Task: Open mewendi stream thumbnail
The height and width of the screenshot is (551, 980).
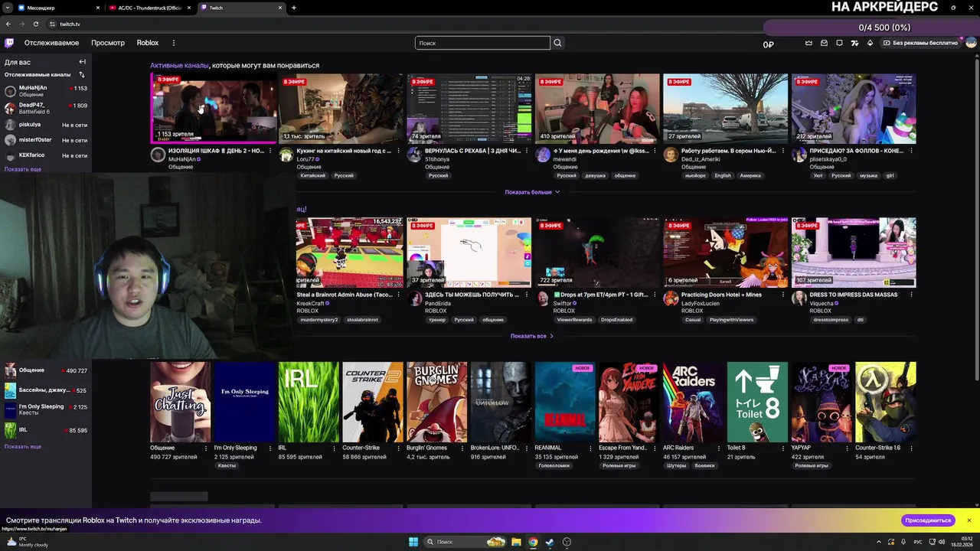Action: 597,109
